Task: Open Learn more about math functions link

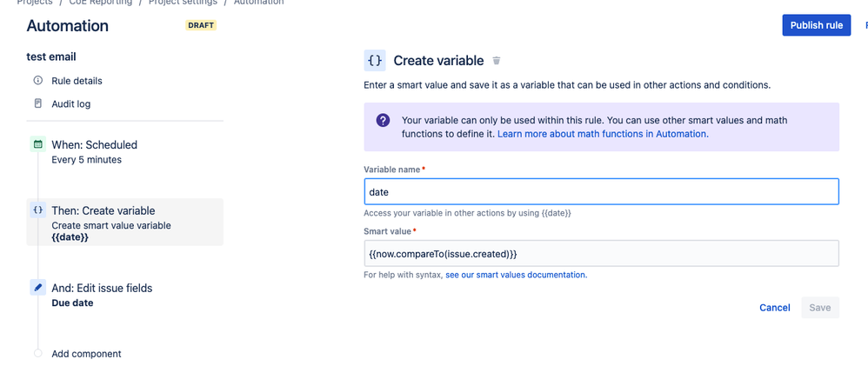Action: click(603, 134)
